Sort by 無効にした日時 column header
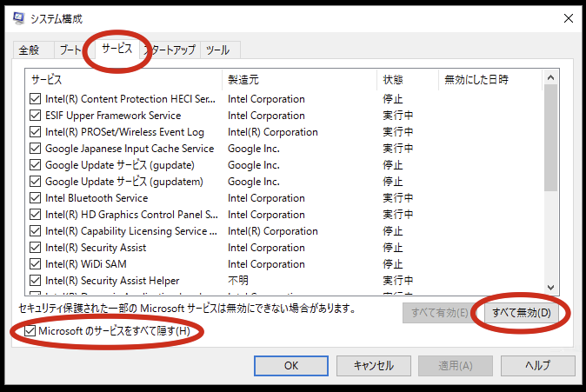The height and width of the screenshot is (392, 586). click(x=490, y=80)
